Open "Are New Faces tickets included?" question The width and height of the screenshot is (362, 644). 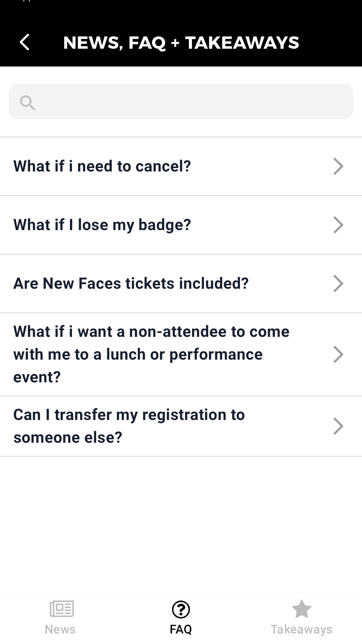click(x=131, y=283)
